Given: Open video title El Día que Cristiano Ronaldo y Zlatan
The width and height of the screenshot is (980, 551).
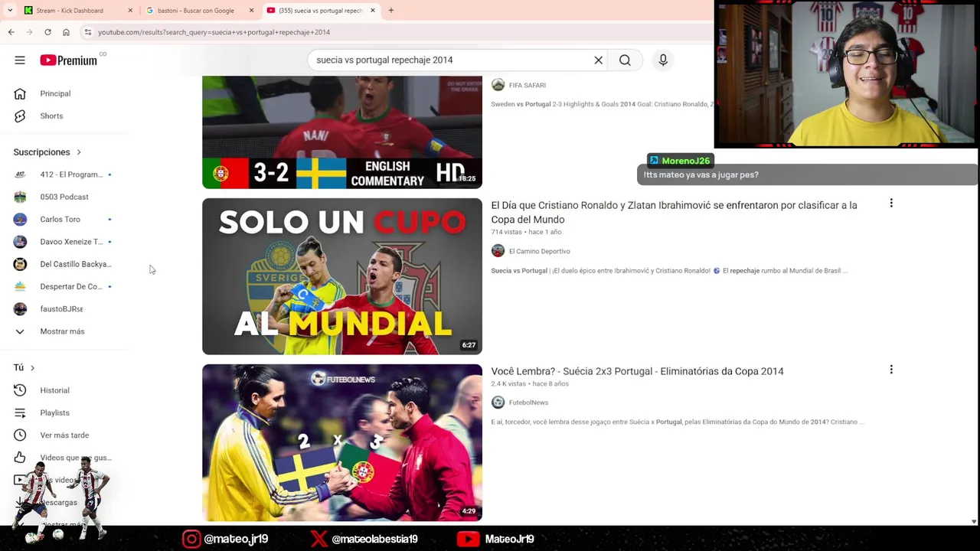Looking at the screenshot, I should tap(674, 212).
